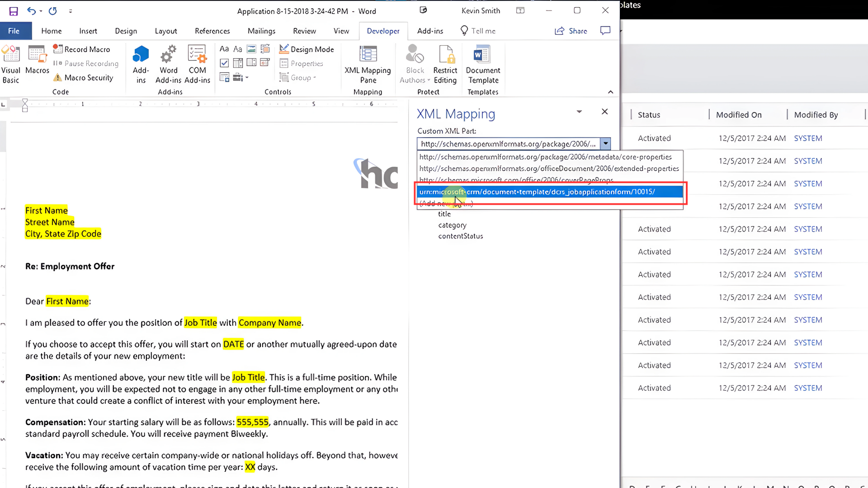Viewport: 868px width, 488px height.
Task: Insert Plain Text content control
Action: [238, 49]
